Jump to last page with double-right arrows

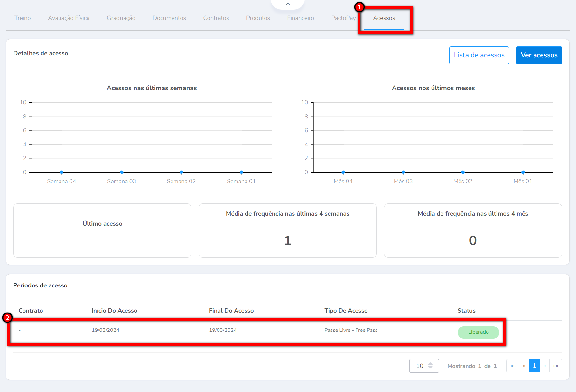coord(556,366)
